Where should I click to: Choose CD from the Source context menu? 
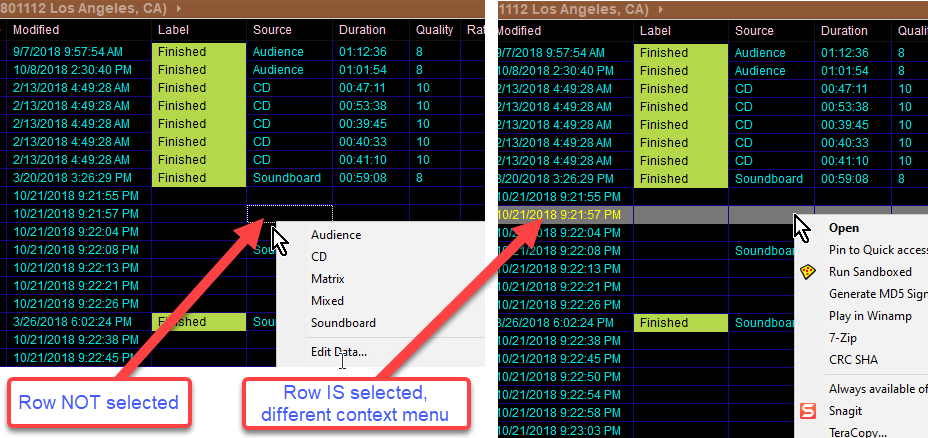coord(319,257)
